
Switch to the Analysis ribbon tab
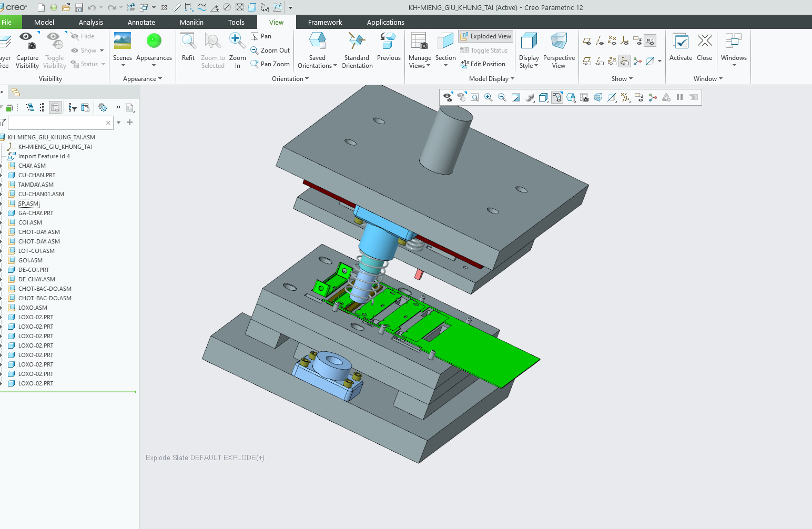click(91, 22)
